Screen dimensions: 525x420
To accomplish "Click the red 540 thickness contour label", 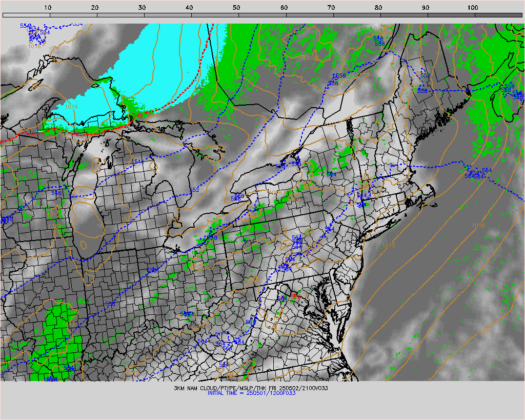I will 137,115.
